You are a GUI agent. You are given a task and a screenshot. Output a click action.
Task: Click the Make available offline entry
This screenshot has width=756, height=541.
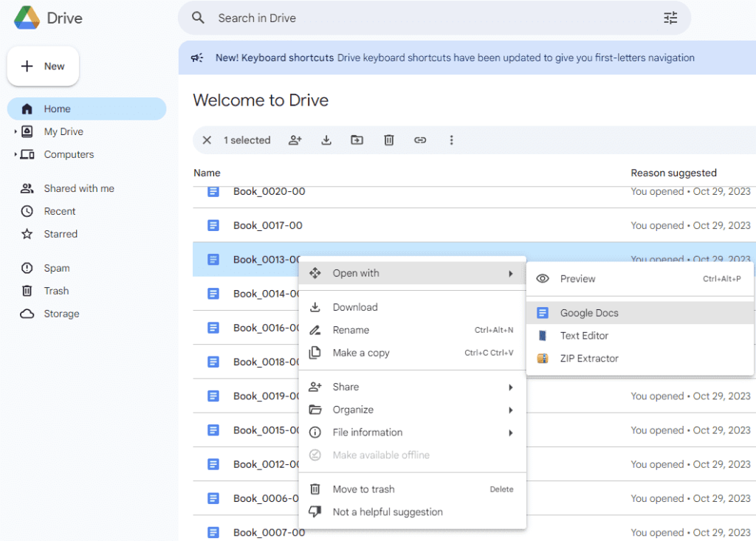click(x=412, y=455)
